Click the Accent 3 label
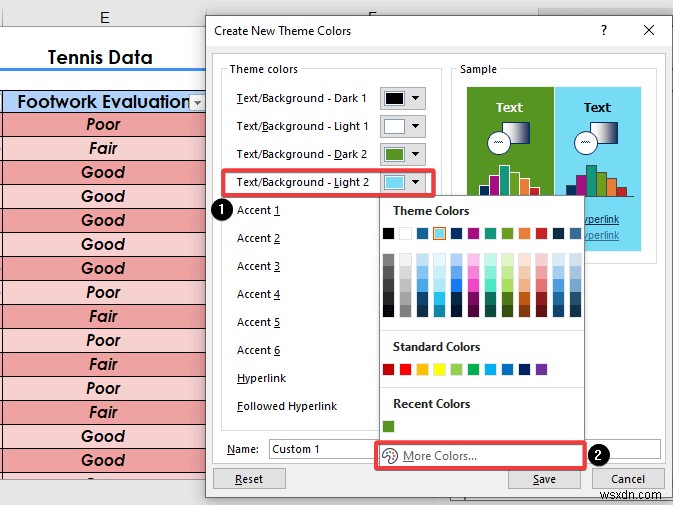Viewport: 673px width, 505px height. 258,266
